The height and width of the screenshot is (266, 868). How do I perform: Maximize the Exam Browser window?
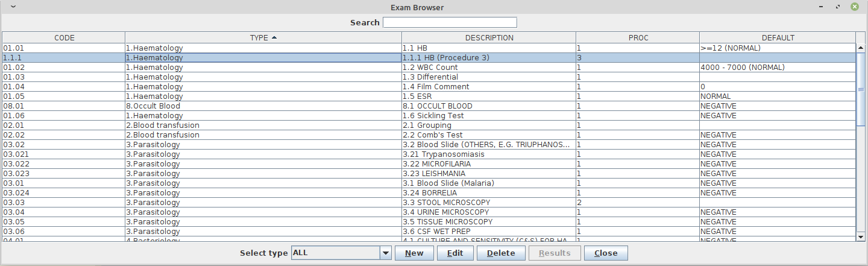pyautogui.click(x=837, y=7)
